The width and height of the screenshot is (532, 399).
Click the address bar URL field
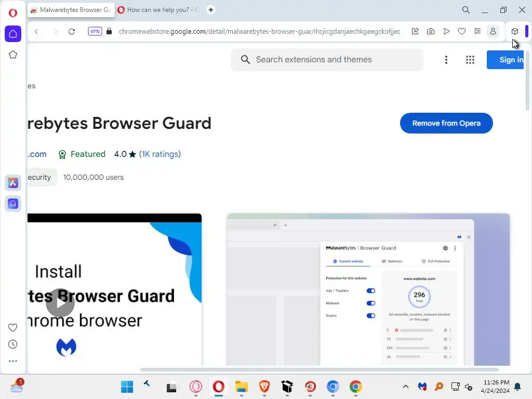260,32
